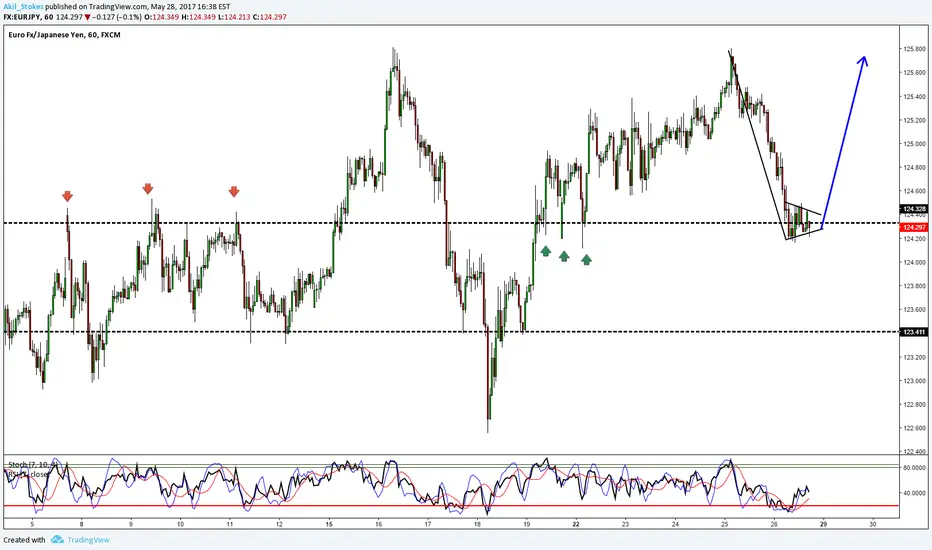Click the 123.200 price axis label
932x550 pixels.
pyautogui.click(x=915, y=357)
